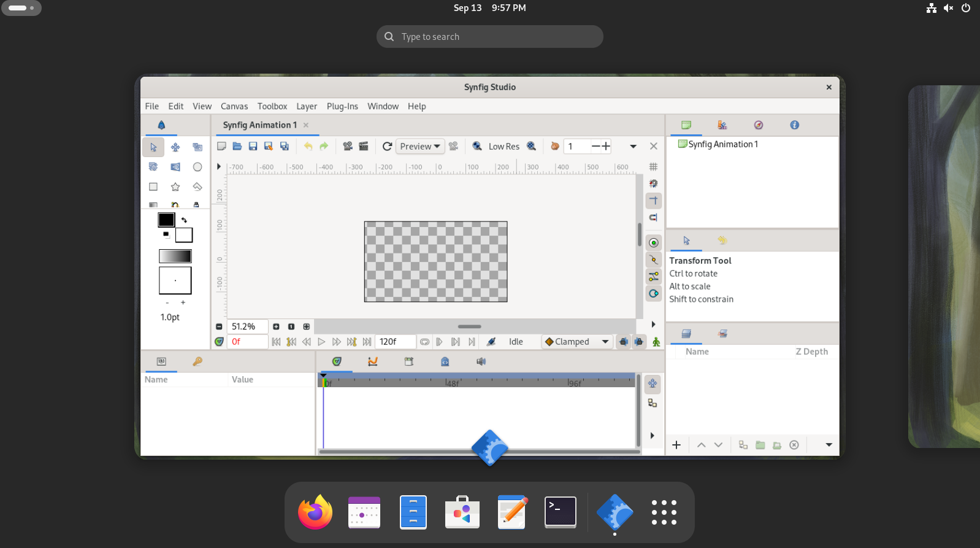
Task: Open toolbar overflow dropdown arrow
Action: 633,146
